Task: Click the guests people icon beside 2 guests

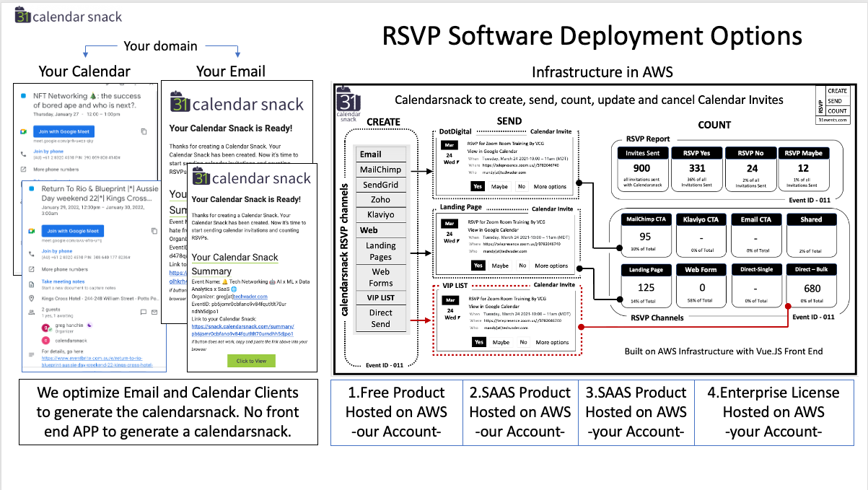Action: point(32,312)
